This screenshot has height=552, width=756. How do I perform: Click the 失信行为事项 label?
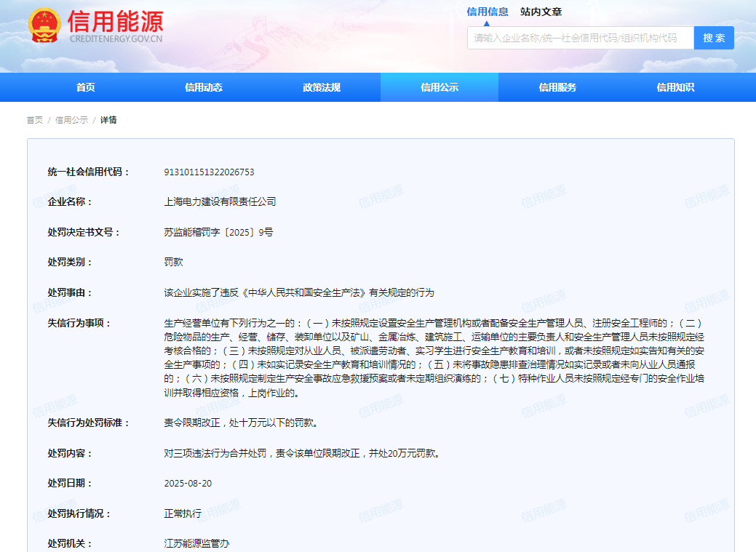coord(79,323)
